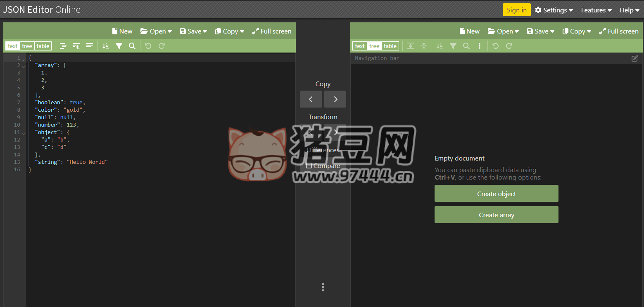The height and width of the screenshot is (307, 644).
Task: Open the Settings menu
Action: 554,10
